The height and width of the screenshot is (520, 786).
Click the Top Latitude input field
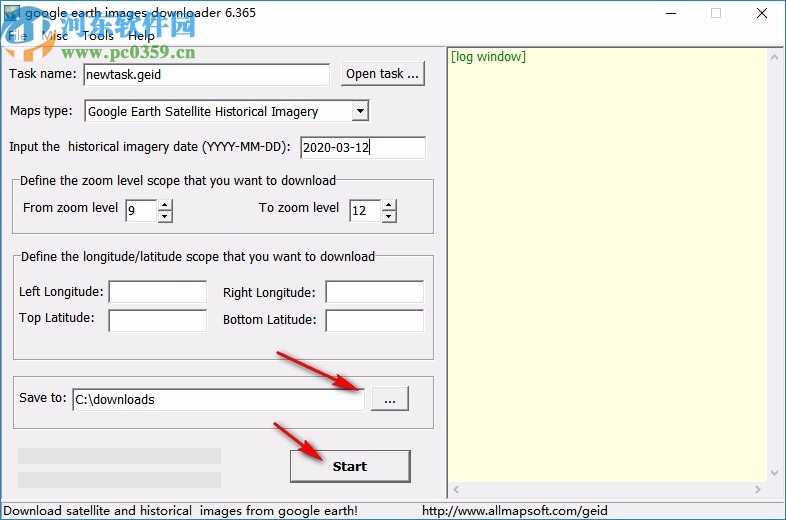point(157,320)
